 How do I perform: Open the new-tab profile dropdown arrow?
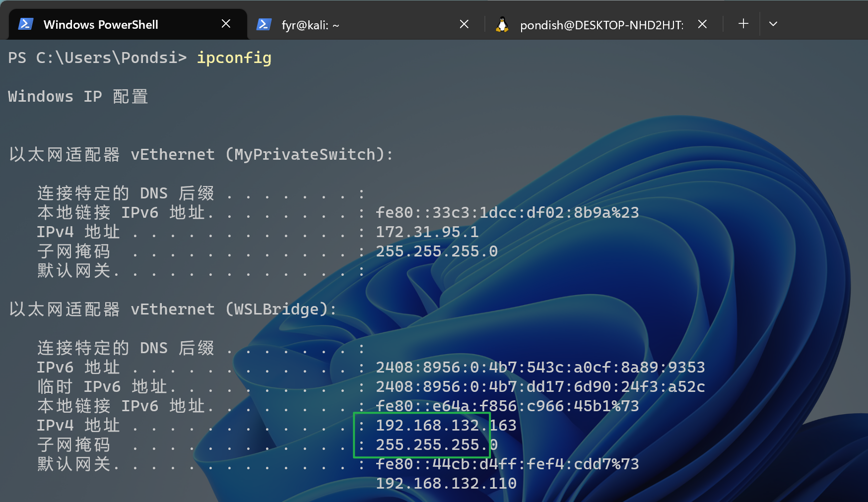(x=773, y=23)
